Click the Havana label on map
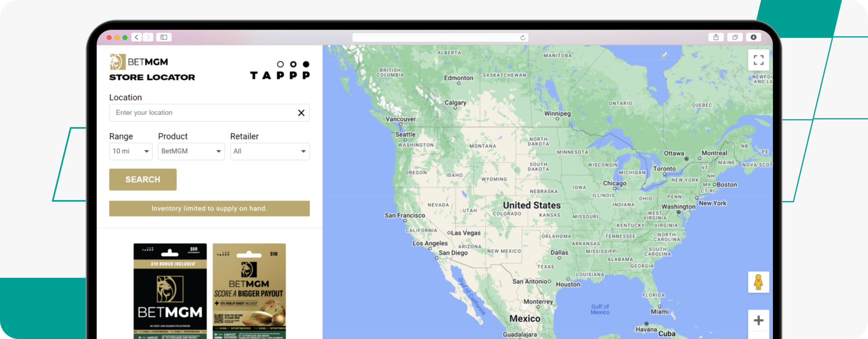The image size is (868, 339). point(646,329)
